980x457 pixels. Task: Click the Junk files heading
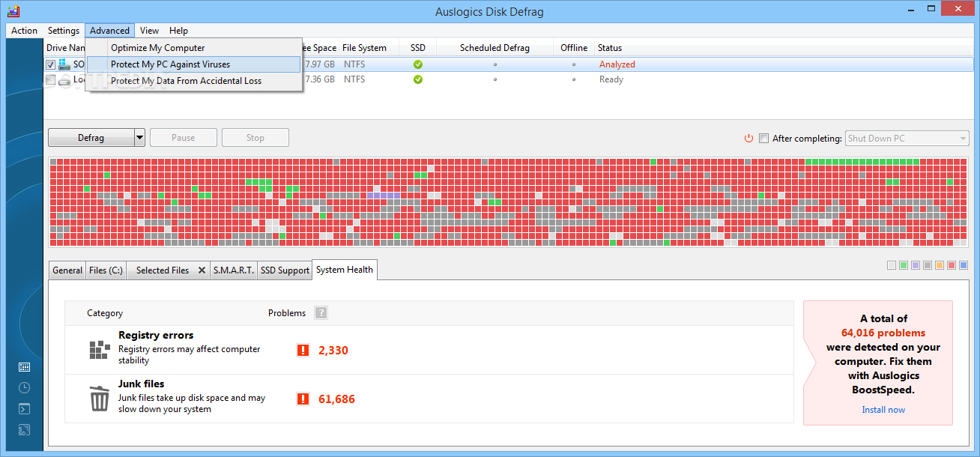tap(142, 384)
